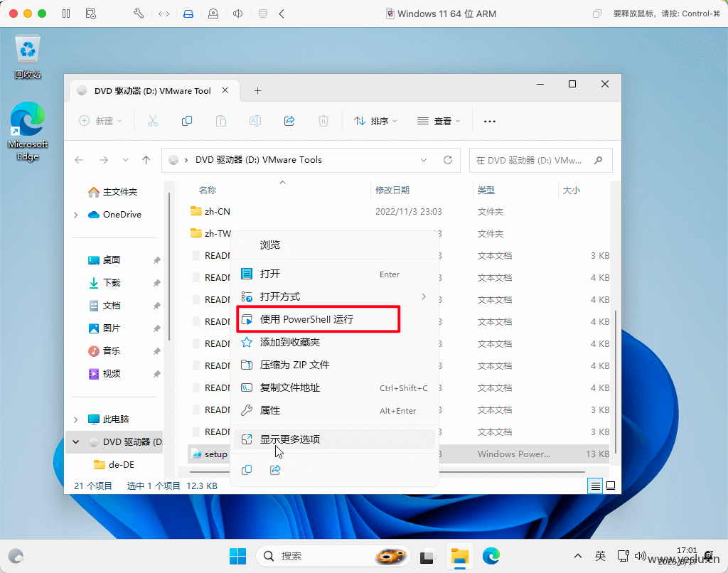Screen dimensions: 728x573
Task: Click the VMware pause virtual machine icon
Action: point(66,14)
